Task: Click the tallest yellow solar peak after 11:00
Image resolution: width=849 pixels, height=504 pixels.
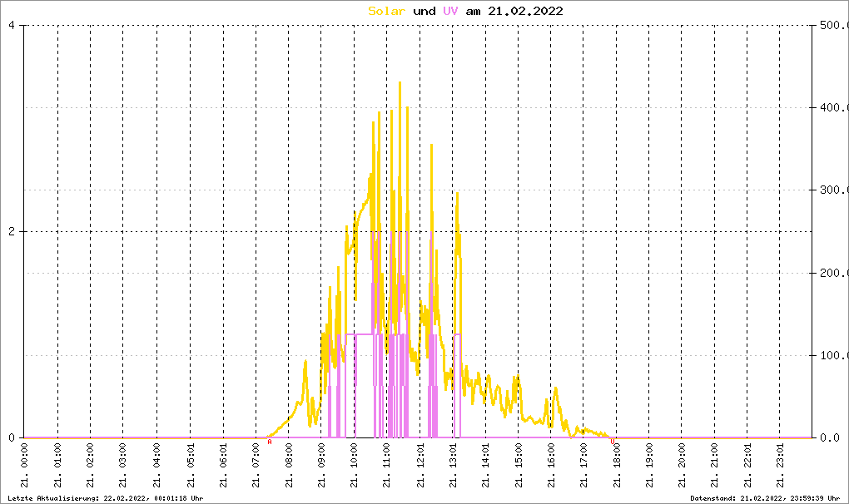Action: (400, 83)
